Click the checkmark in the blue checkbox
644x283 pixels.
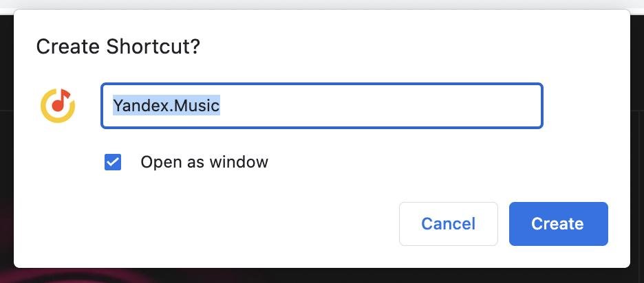coord(113,162)
